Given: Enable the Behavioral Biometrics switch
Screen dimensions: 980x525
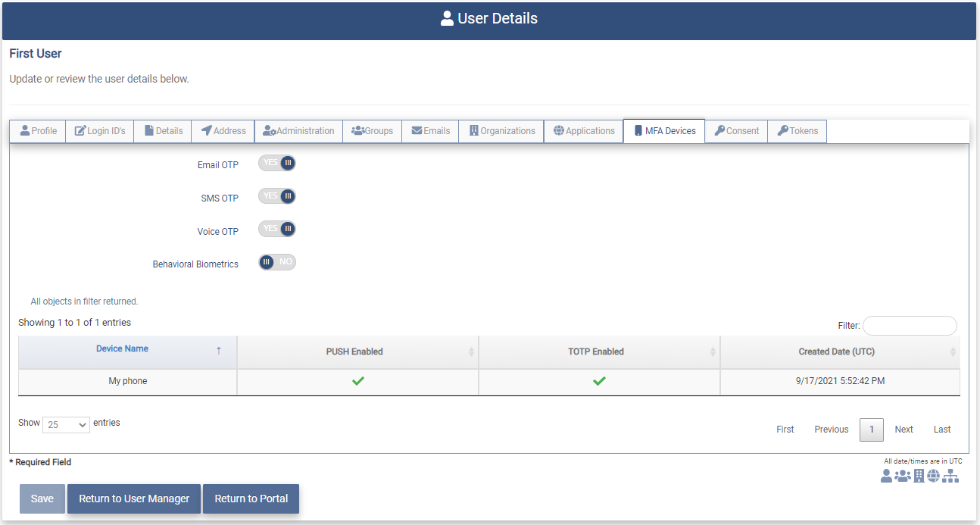Looking at the screenshot, I should [277, 262].
